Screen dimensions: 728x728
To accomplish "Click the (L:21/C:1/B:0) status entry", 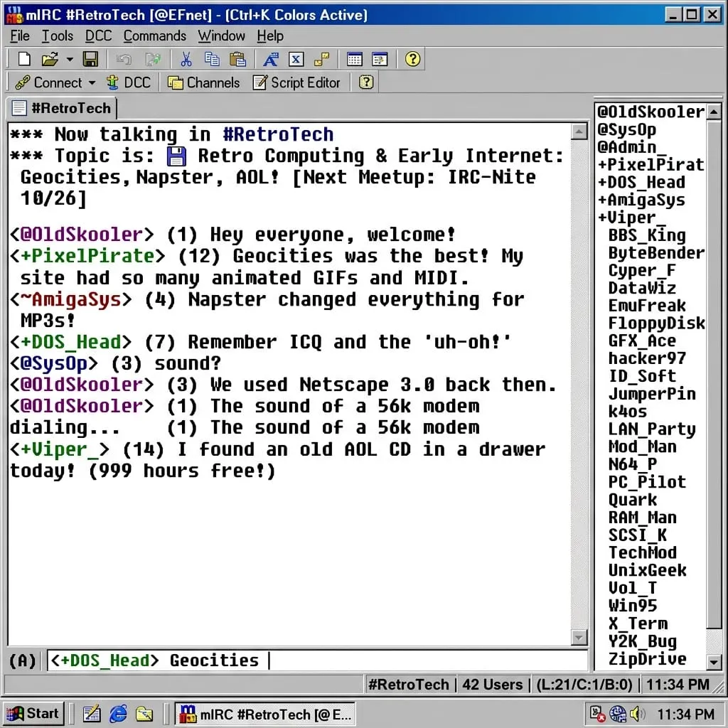I will click(x=584, y=685).
